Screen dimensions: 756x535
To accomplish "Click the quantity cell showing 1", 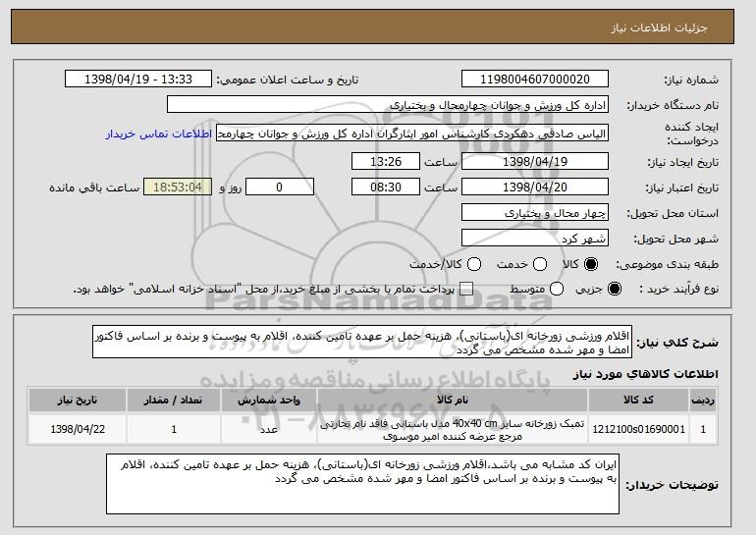I will coord(174,429).
